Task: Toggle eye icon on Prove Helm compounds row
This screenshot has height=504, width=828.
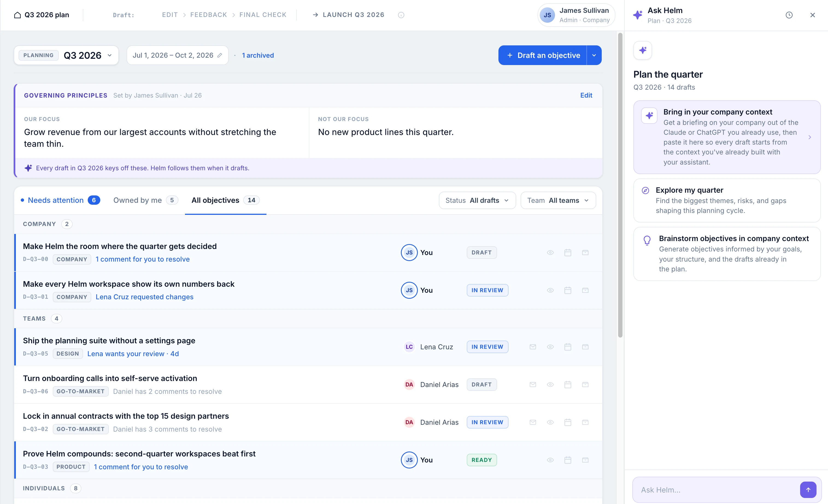Action: [x=550, y=460]
